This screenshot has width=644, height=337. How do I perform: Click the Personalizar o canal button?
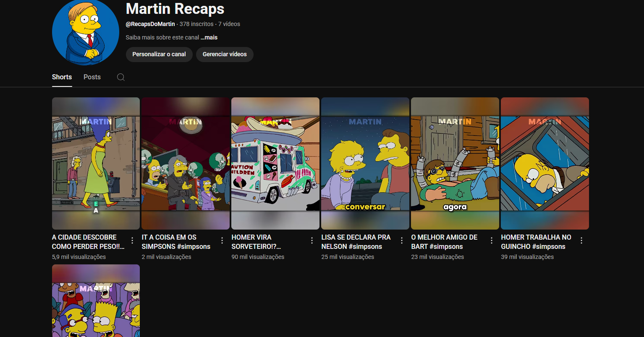(159, 55)
